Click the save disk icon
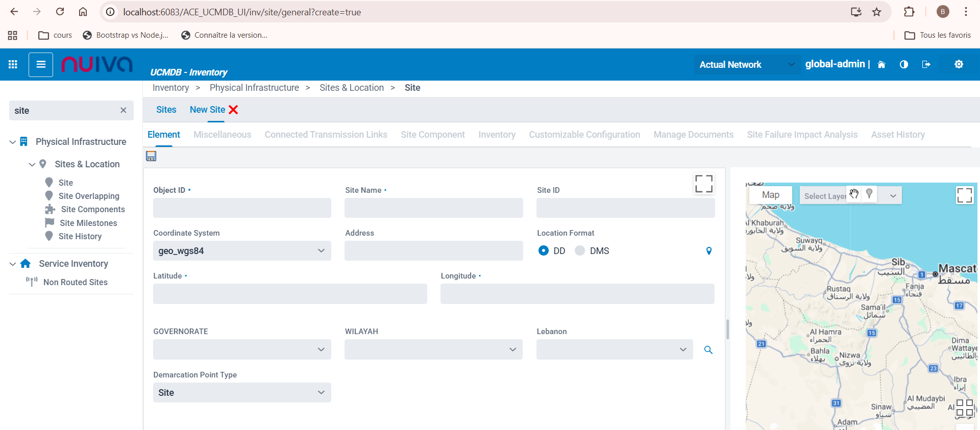980x430 pixels. 151,156
